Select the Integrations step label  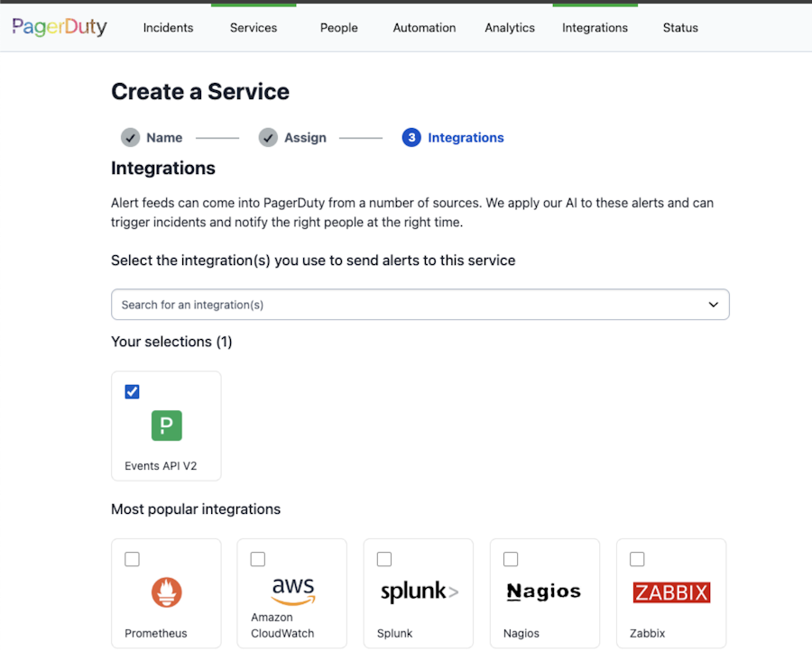[x=466, y=138]
